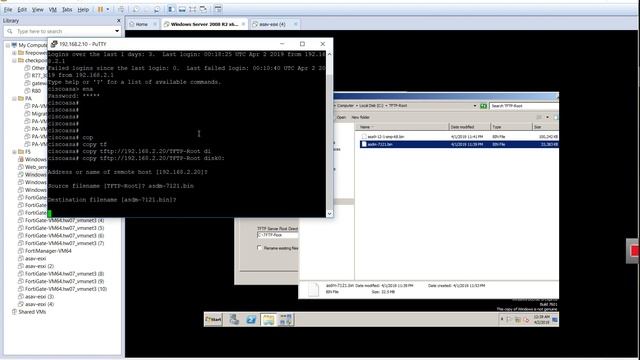Screen dimensions: 640x360
Task: Click the Send Ctrl+Alt+Del toolbar icon
Action: coord(121,9)
